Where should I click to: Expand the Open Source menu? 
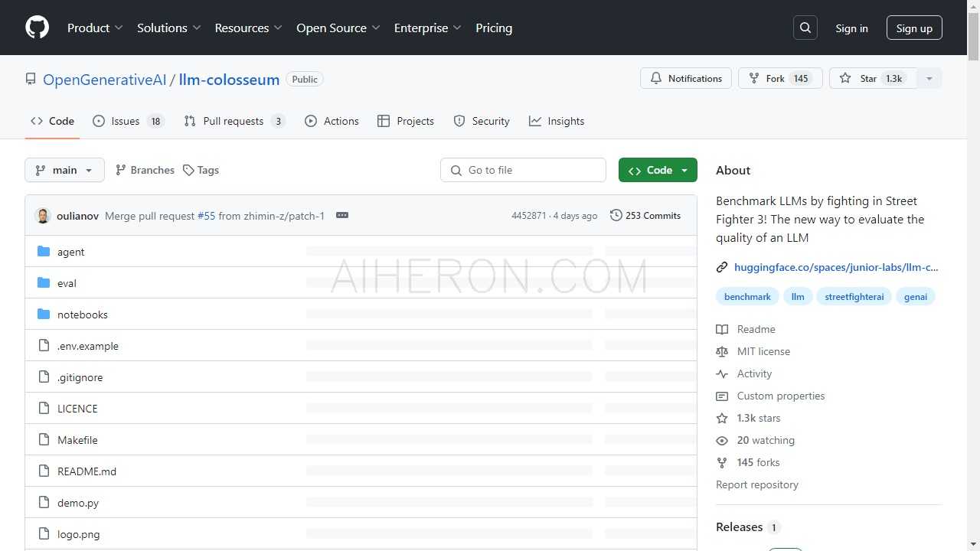click(338, 28)
